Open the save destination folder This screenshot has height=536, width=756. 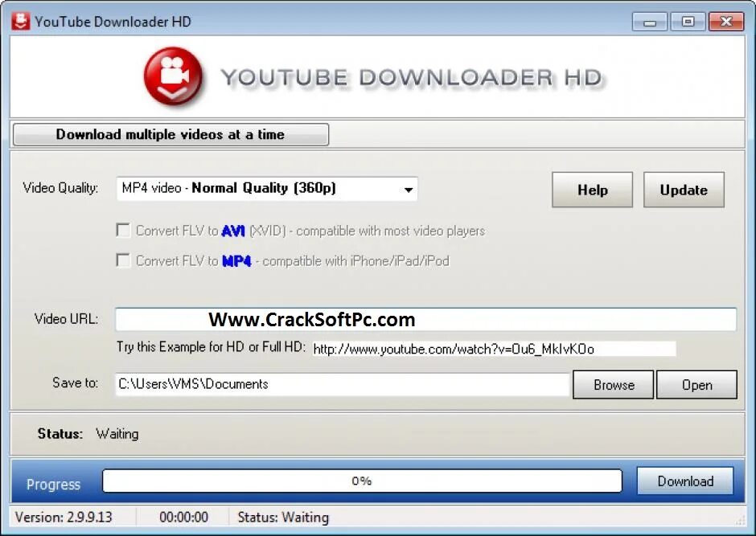point(696,385)
